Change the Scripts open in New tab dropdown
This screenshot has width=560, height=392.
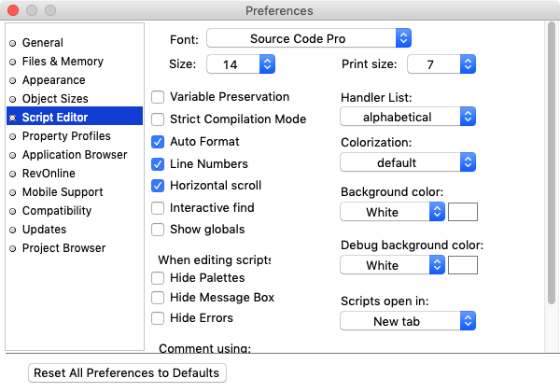409,321
